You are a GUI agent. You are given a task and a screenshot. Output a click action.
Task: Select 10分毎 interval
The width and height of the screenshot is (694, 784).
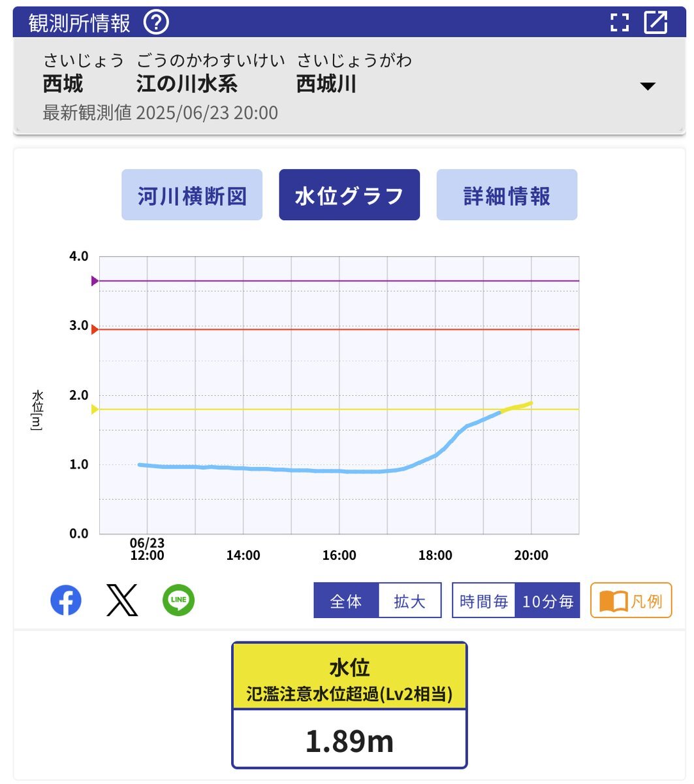pos(548,600)
